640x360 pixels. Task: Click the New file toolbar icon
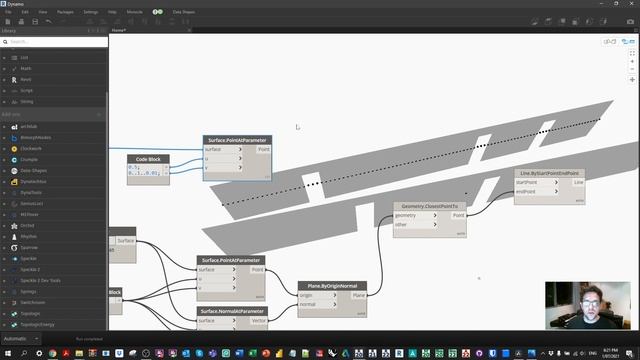(8, 22)
